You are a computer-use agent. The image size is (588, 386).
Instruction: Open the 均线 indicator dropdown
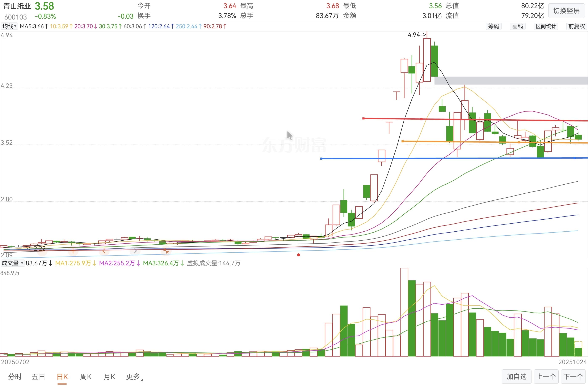tap(9, 26)
